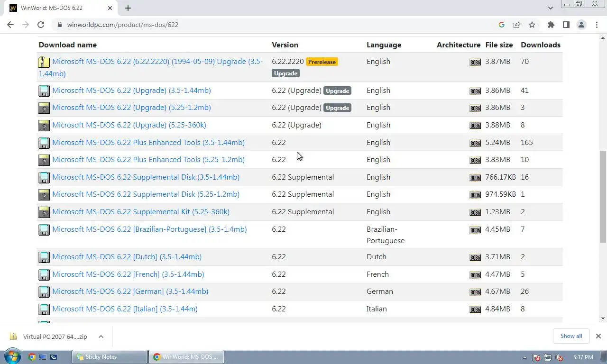The image size is (607, 364).
Task: Click the muted volume tray icon
Action: pyautogui.click(x=559, y=357)
